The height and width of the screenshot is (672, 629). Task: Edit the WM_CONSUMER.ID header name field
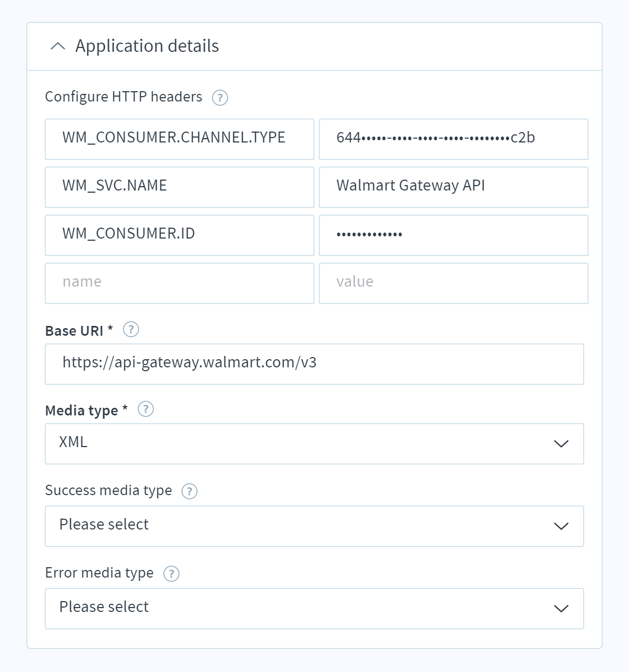pos(180,235)
